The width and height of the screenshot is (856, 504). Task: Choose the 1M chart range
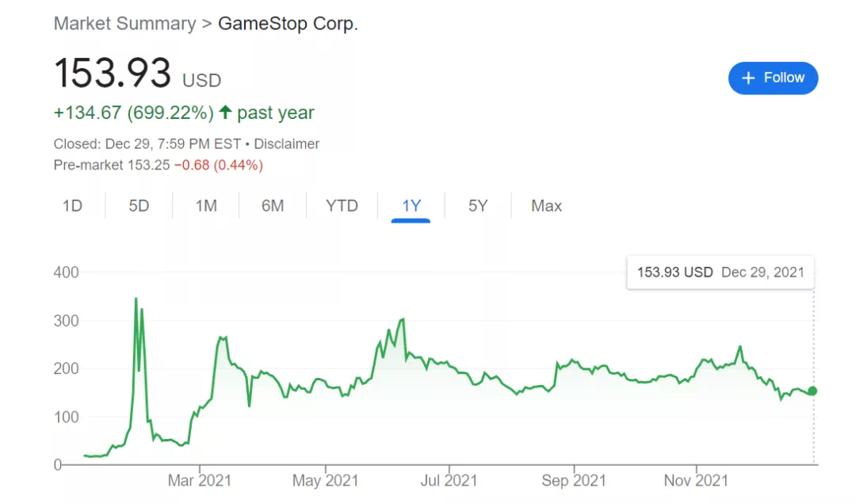[x=206, y=206]
